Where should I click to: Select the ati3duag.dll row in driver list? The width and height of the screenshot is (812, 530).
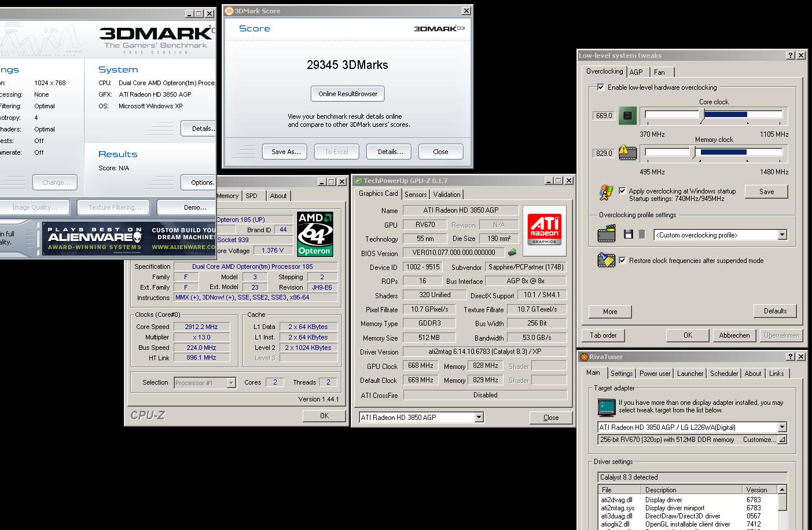pyautogui.click(x=688, y=516)
